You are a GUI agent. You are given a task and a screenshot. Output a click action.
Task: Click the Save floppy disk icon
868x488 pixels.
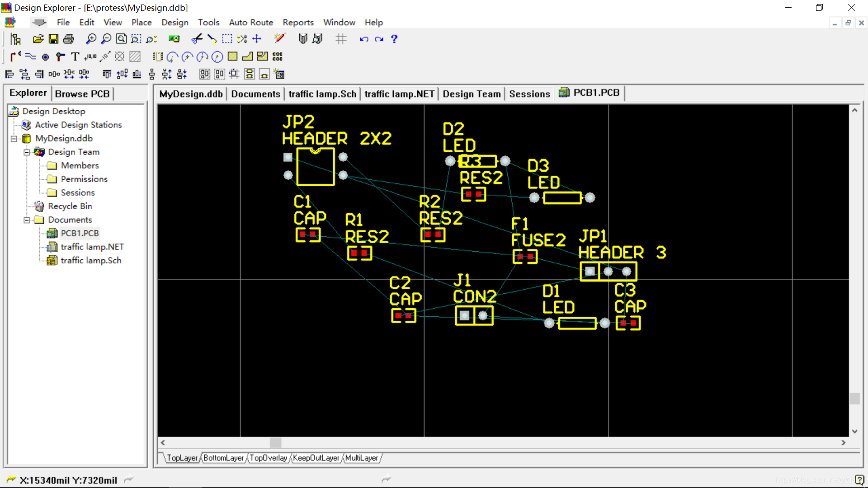coord(53,39)
